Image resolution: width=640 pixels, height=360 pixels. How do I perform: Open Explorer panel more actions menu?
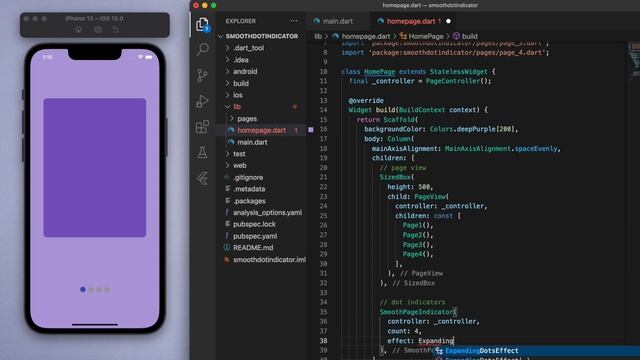[294, 21]
